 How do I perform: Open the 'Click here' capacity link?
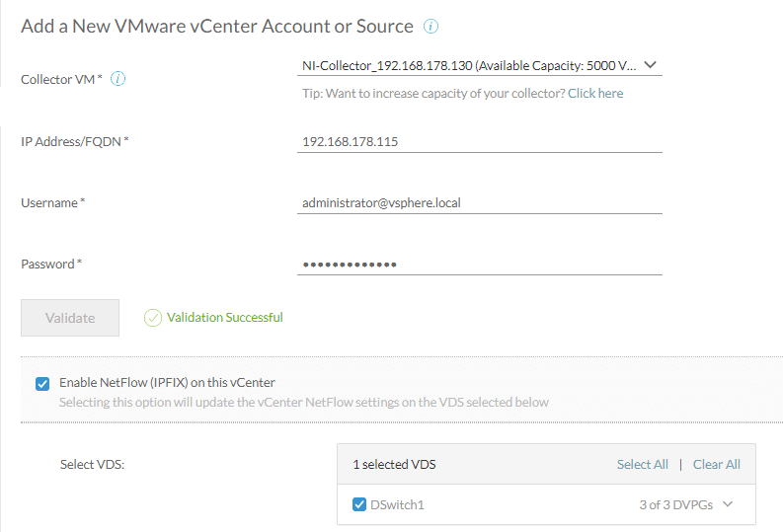point(595,94)
